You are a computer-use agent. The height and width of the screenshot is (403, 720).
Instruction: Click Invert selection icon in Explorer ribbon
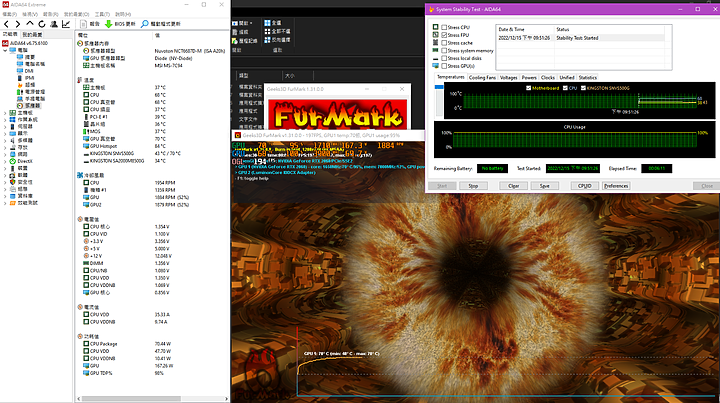click(267, 40)
